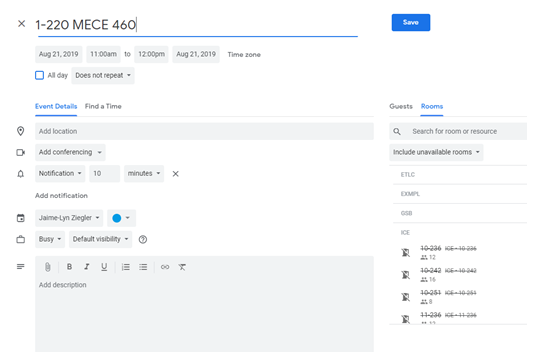
Task: Click unavailable icon for room 11-236
Action: pos(405,319)
